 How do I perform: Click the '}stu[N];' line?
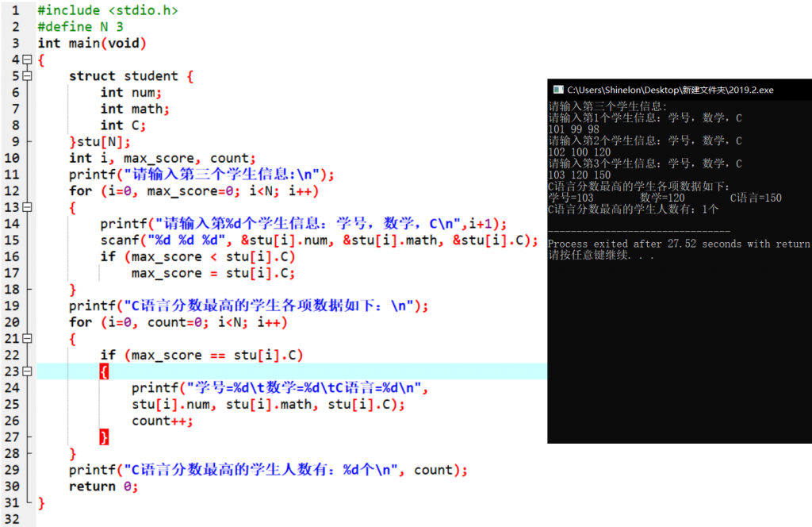100,141
